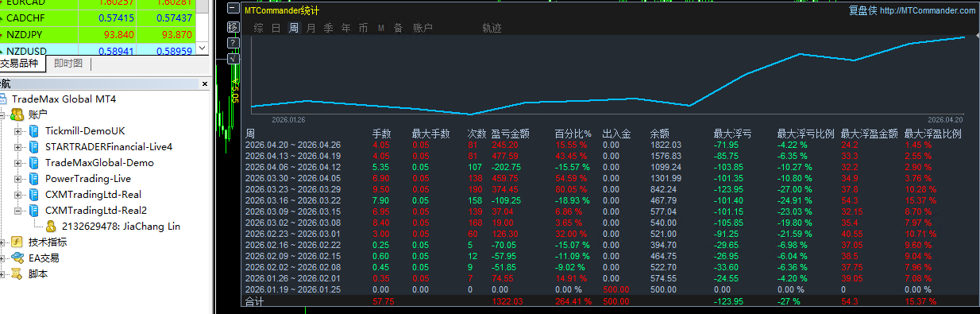Click the 移 move-panel icon
Viewport: 980px width, 314px height.
tap(233, 27)
